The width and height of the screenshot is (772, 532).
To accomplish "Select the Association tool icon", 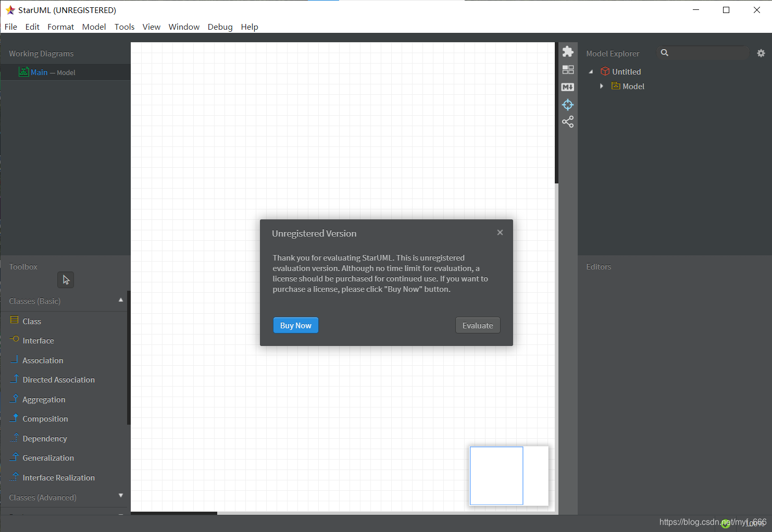I will tap(15, 359).
